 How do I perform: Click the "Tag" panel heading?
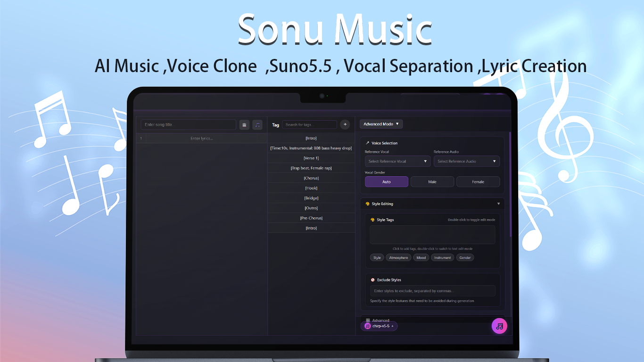[x=276, y=125]
